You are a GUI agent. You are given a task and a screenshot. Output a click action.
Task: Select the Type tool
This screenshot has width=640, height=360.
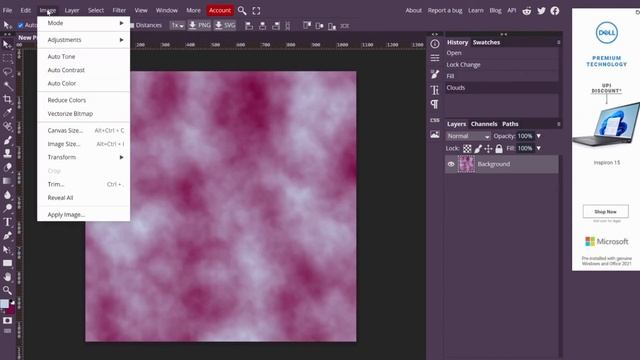pos(7,222)
